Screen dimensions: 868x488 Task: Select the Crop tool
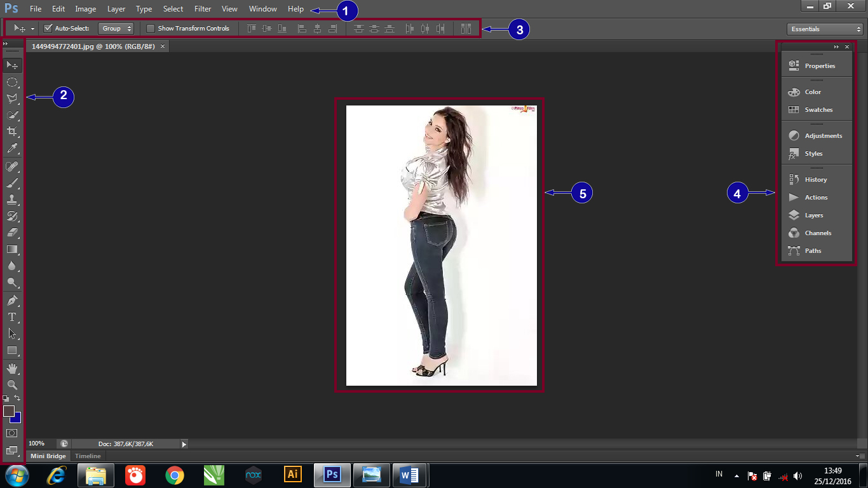[11, 132]
